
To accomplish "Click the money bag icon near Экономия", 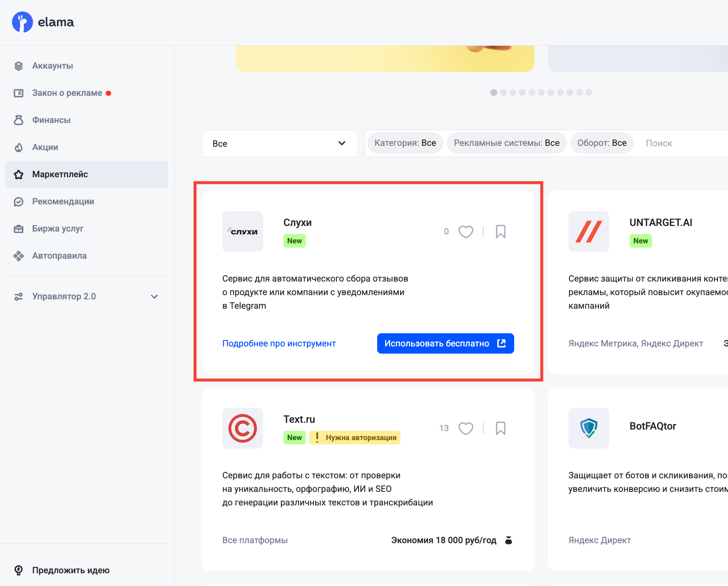I will point(509,540).
